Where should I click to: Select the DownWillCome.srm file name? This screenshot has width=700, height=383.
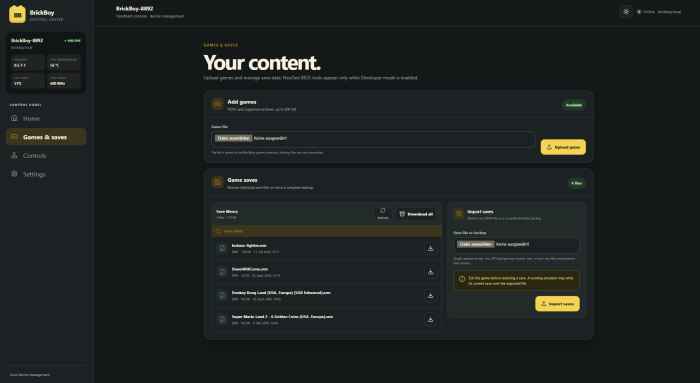[250, 269]
